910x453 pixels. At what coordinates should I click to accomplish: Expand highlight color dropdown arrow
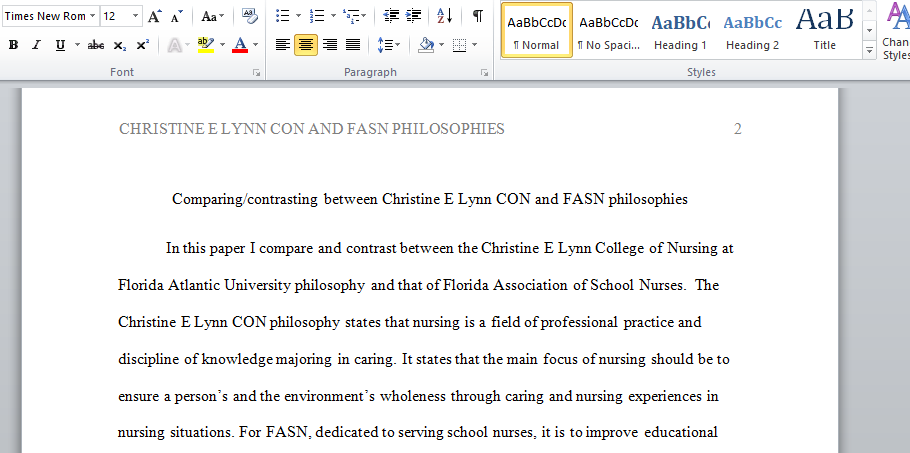pyautogui.click(x=222, y=45)
